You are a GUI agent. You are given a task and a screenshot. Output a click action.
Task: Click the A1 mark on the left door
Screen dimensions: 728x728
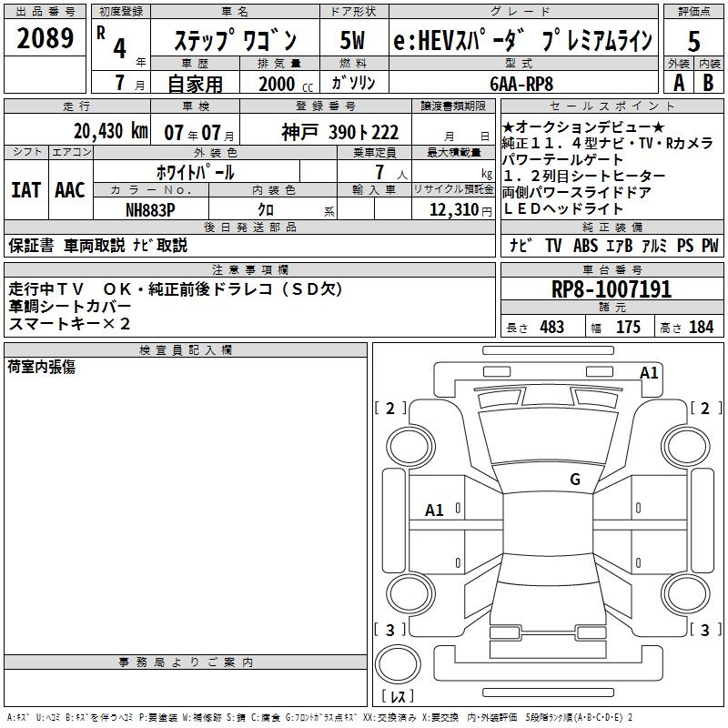point(435,511)
